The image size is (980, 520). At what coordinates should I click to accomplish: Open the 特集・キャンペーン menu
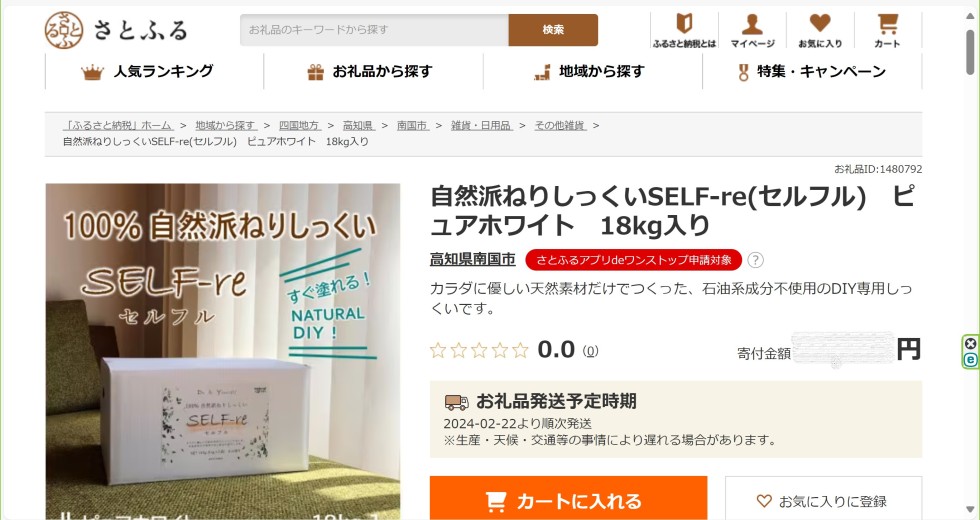(x=812, y=71)
